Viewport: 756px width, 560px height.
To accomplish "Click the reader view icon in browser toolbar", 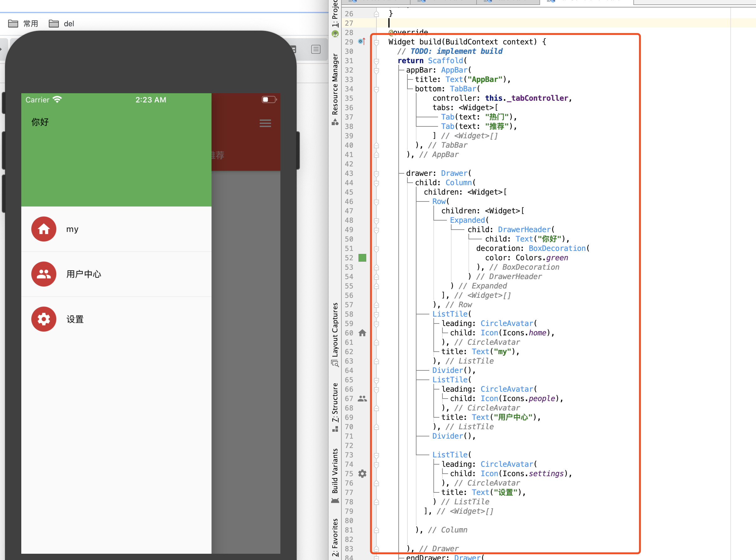I will click(x=316, y=49).
